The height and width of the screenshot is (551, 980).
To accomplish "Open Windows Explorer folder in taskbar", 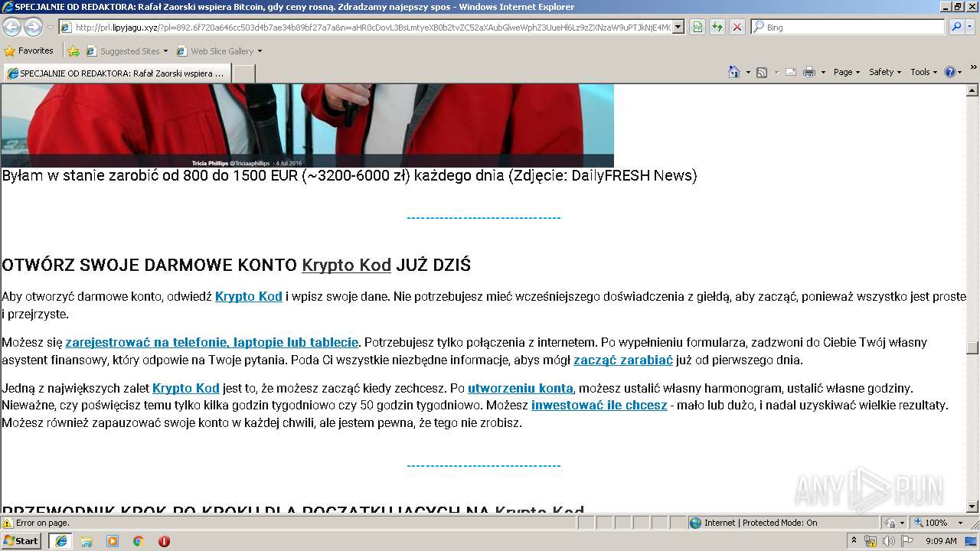I will tap(87, 541).
